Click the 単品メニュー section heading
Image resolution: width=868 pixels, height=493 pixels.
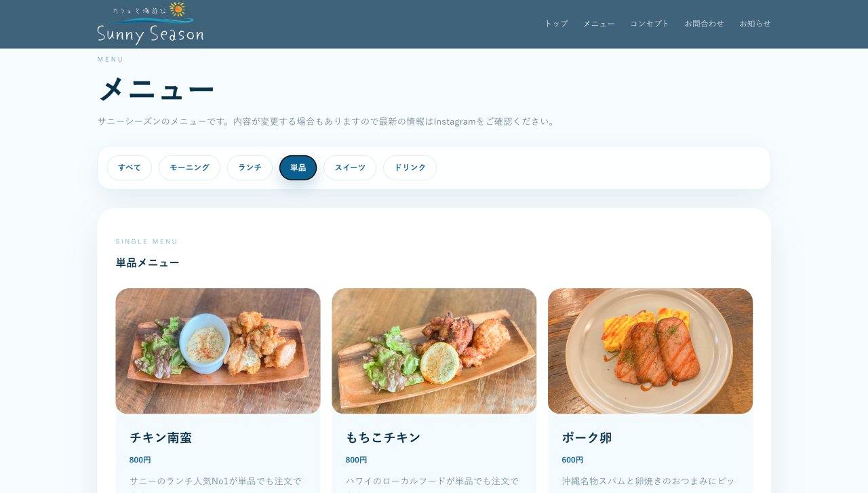147,262
